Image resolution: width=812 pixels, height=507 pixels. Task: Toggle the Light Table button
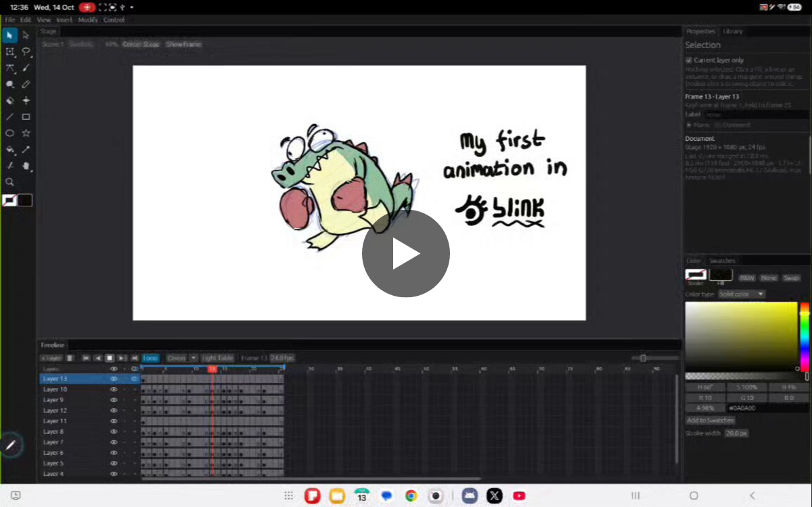point(217,357)
